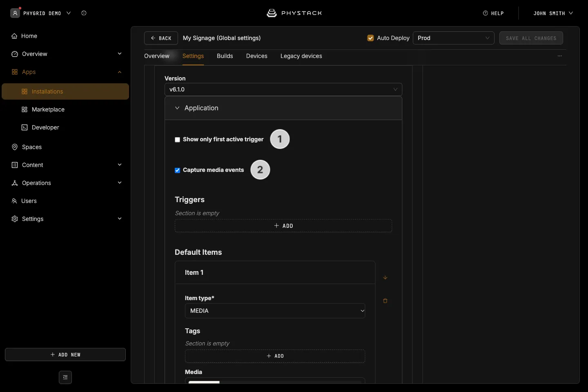The height and width of the screenshot is (392, 588).
Task: Open the Version v6.1.0 dropdown
Action: pyautogui.click(x=283, y=89)
